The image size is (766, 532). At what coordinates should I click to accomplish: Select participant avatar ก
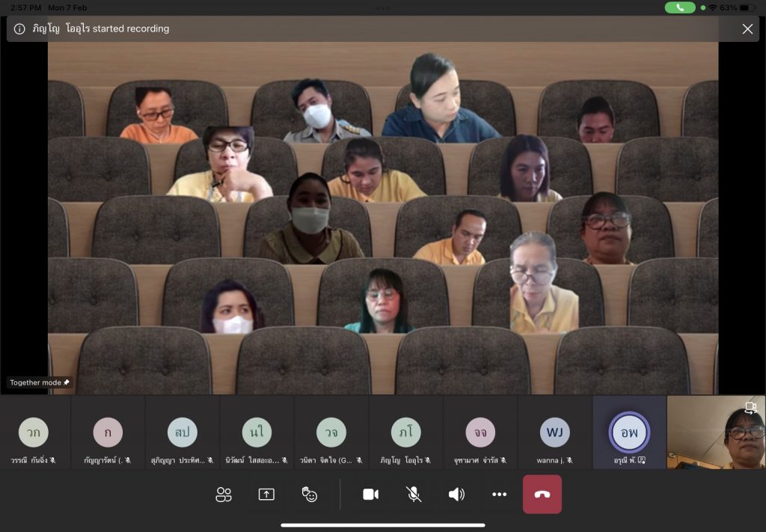point(108,432)
